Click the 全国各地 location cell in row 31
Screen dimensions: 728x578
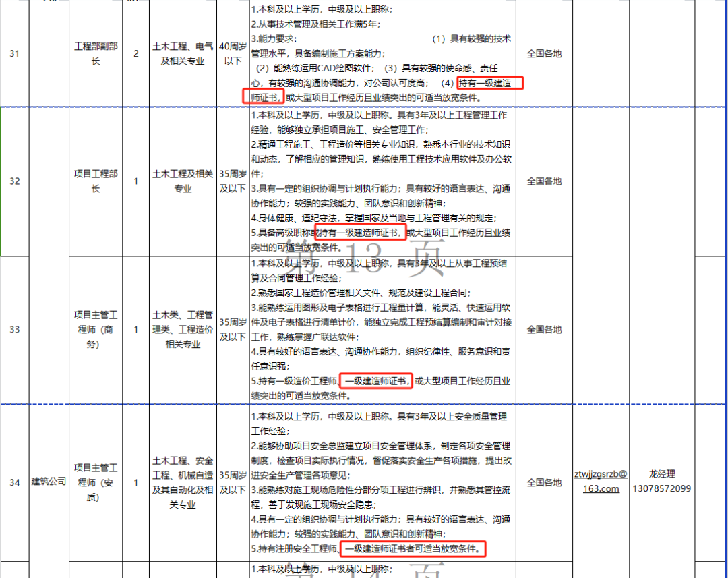click(x=544, y=53)
